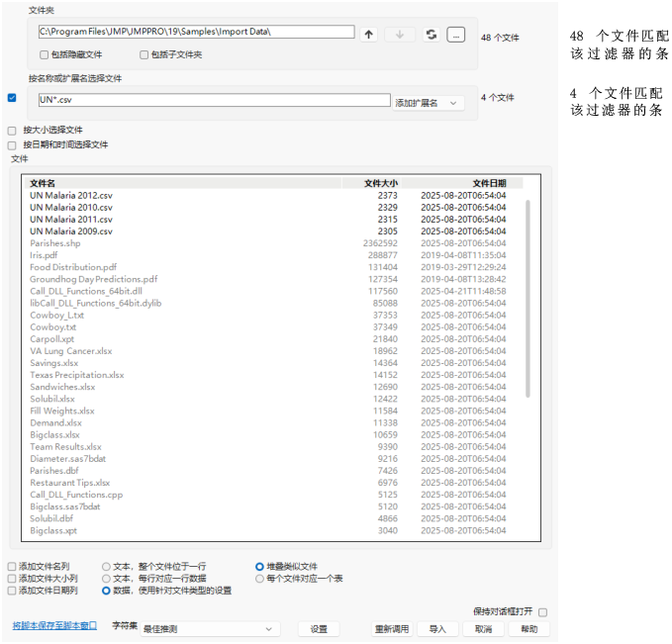Enable the 包括隐藏文件 checkbox
This screenshot has width=672, height=644.
click(x=45, y=54)
